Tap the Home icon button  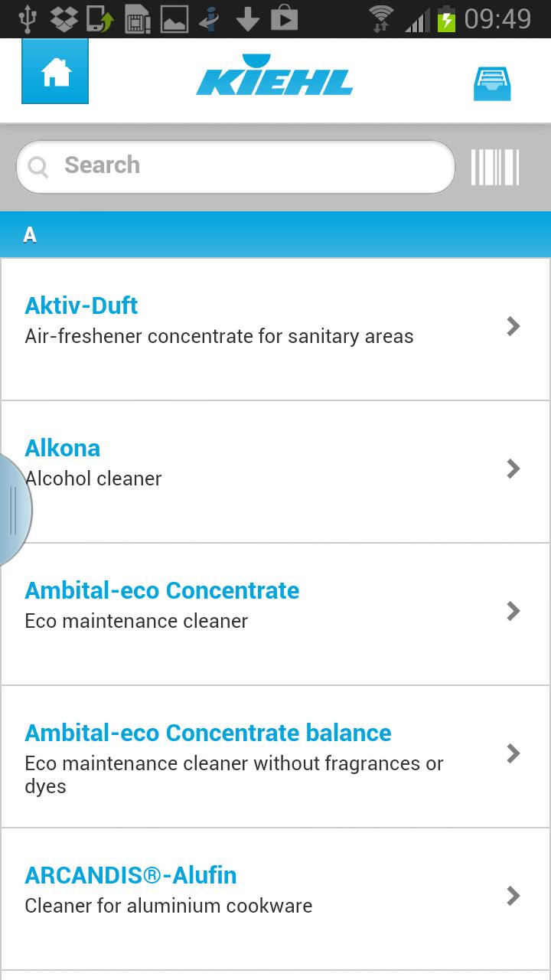point(55,71)
